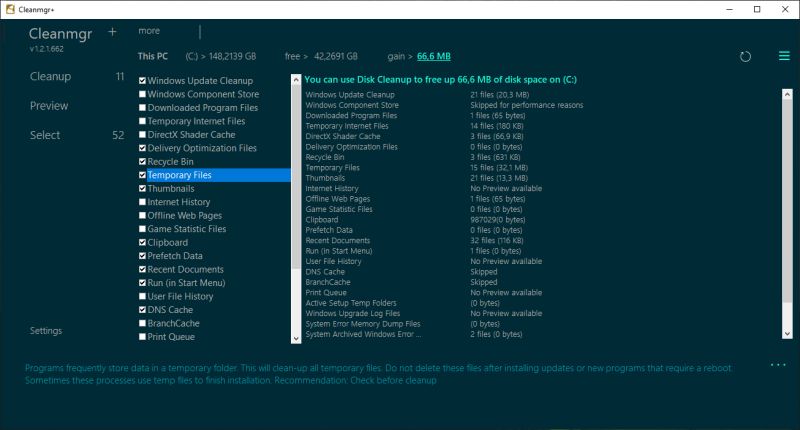Screen dimensions: 800x430
Task: Click the cleaner list scroll up arrow
Action: coord(296,80)
